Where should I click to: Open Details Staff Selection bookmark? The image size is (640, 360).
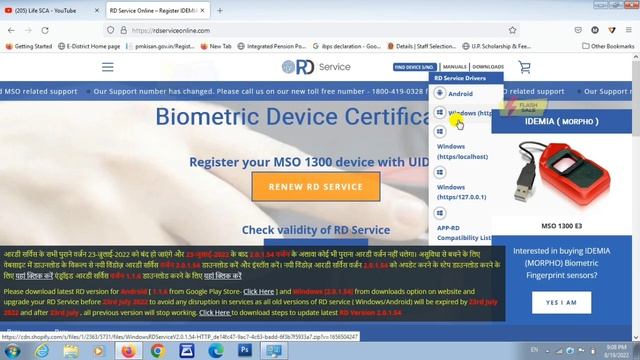click(422, 46)
